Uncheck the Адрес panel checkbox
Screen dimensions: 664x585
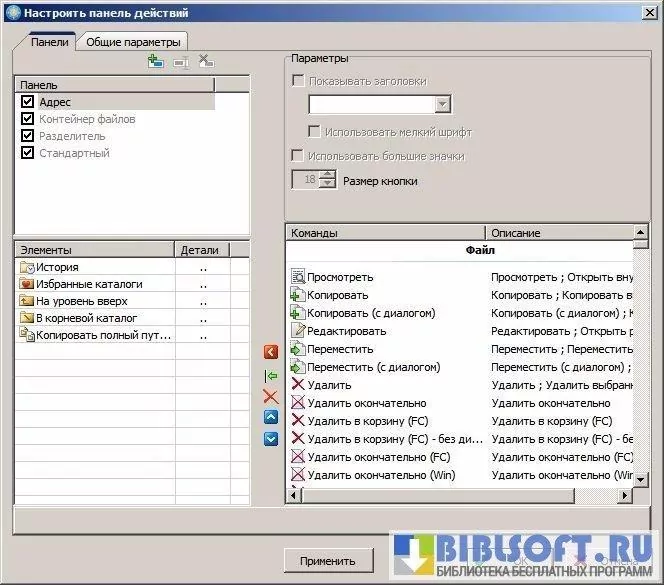(28, 102)
